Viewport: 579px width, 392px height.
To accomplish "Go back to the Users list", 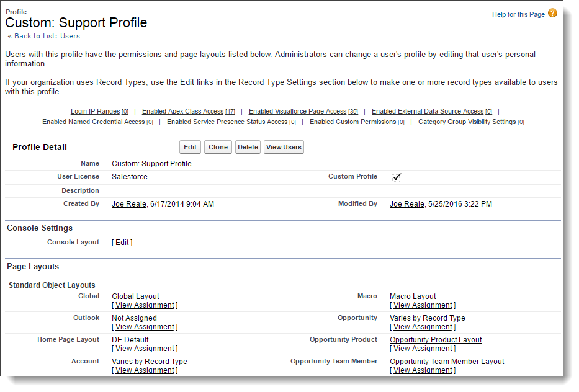I will pyautogui.click(x=47, y=36).
